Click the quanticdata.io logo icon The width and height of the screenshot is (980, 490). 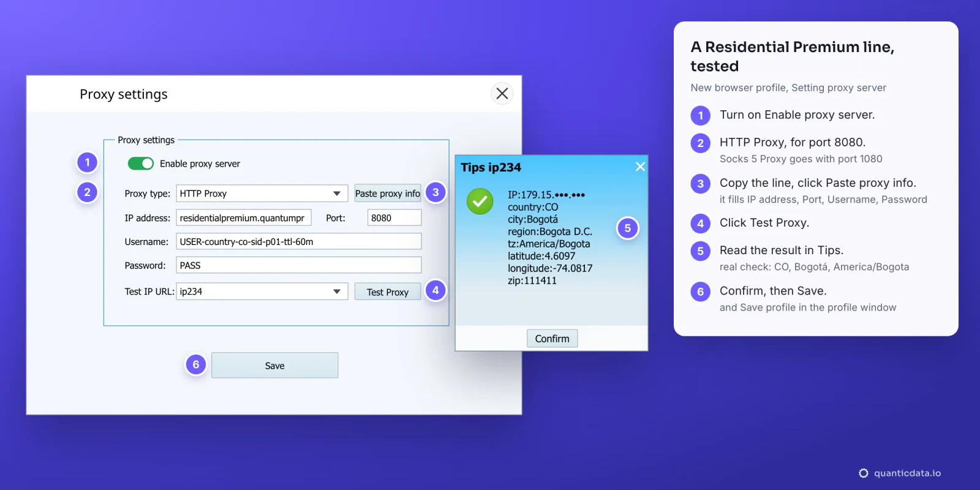[x=864, y=473]
